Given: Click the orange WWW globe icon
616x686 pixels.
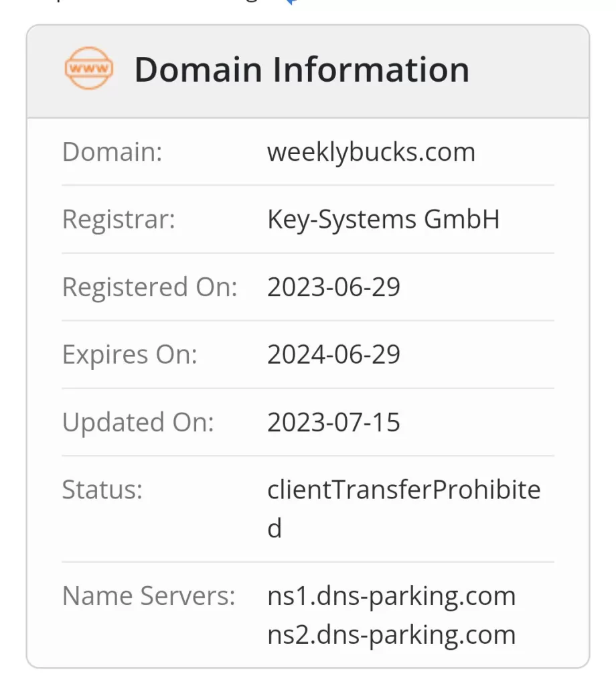Looking at the screenshot, I should point(89,68).
